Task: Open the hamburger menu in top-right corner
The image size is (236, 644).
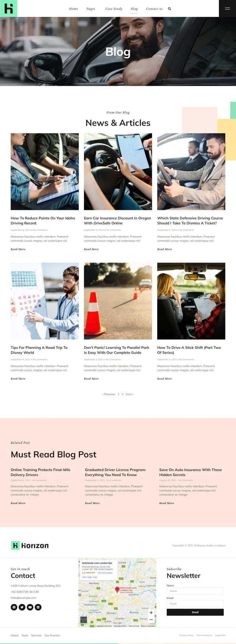Action: pyautogui.click(x=227, y=9)
